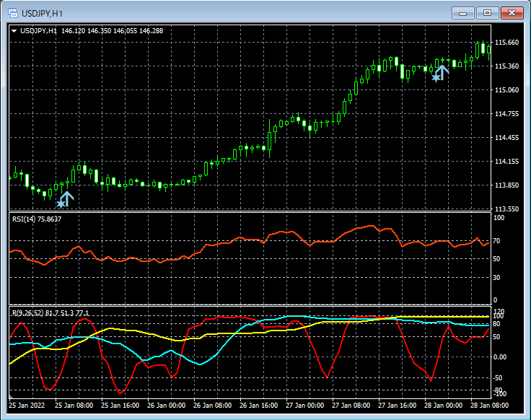
Task: Maximize the USDJPY,H1 chart window
Action: click(487, 13)
